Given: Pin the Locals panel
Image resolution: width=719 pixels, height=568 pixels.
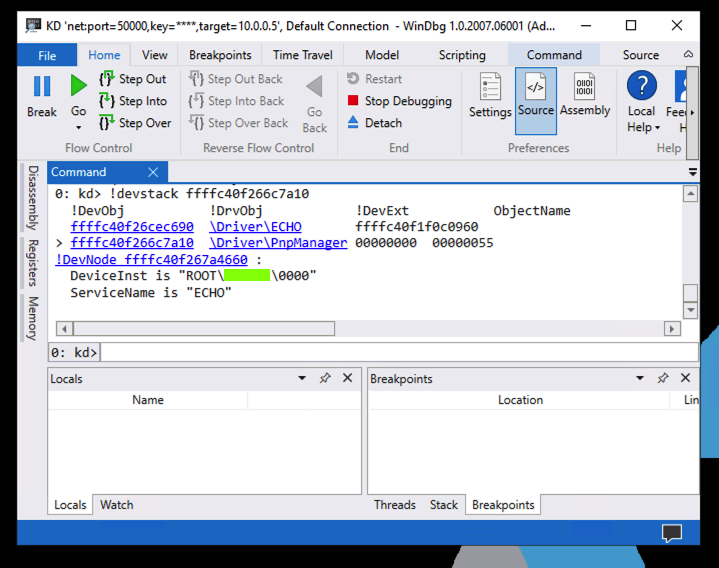Looking at the screenshot, I should [325, 378].
